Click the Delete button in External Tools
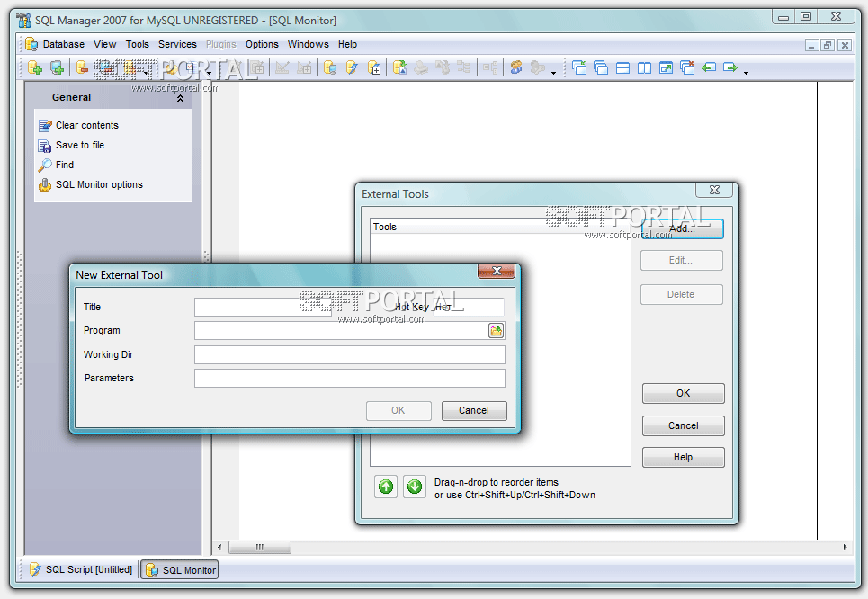The image size is (868, 599). [682, 294]
